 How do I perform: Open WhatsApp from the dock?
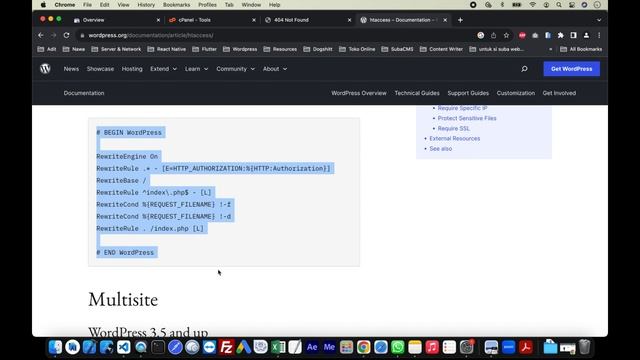(x=398, y=347)
